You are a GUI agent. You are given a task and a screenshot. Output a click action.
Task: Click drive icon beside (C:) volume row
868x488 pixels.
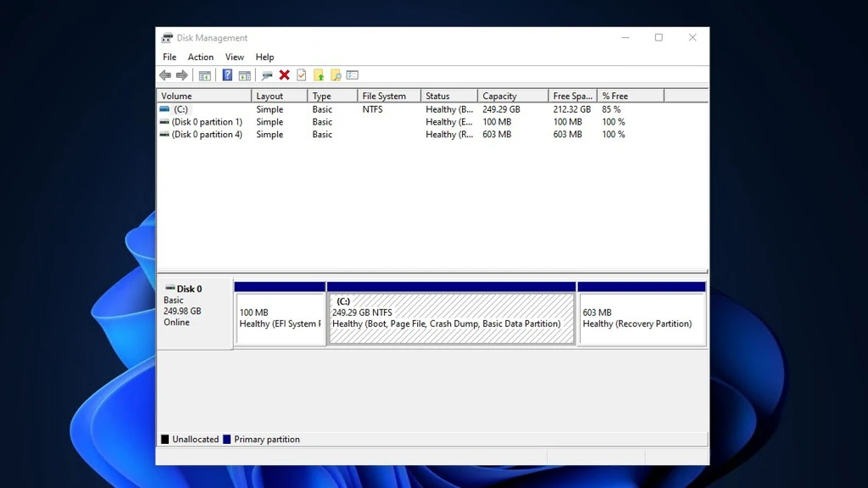pyautogui.click(x=164, y=109)
